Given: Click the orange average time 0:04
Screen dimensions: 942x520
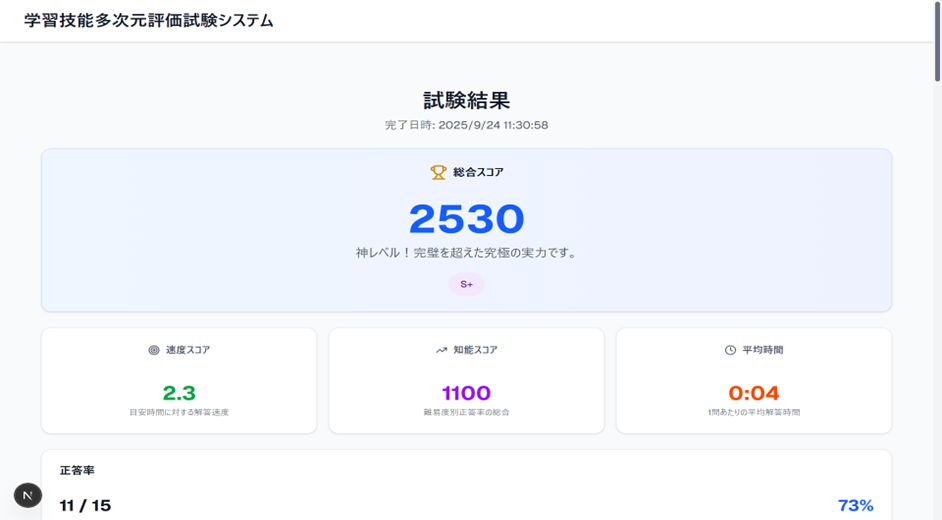Looking at the screenshot, I should coord(754,393).
